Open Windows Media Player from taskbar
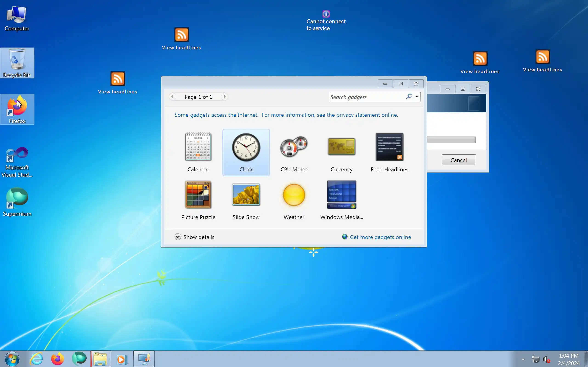 (x=122, y=359)
